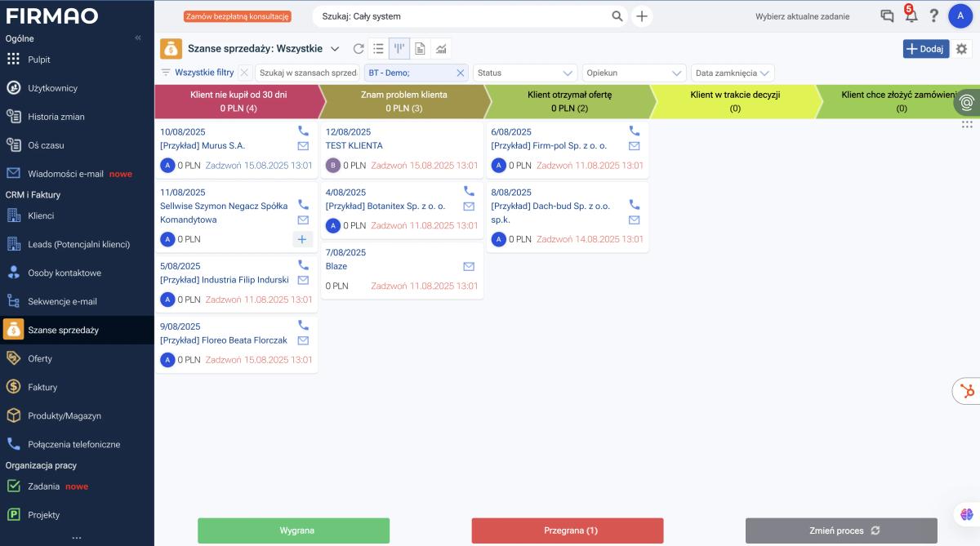Open the Opiekun filter dropdown
The image size is (980, 546).
[x=634, y=73]
